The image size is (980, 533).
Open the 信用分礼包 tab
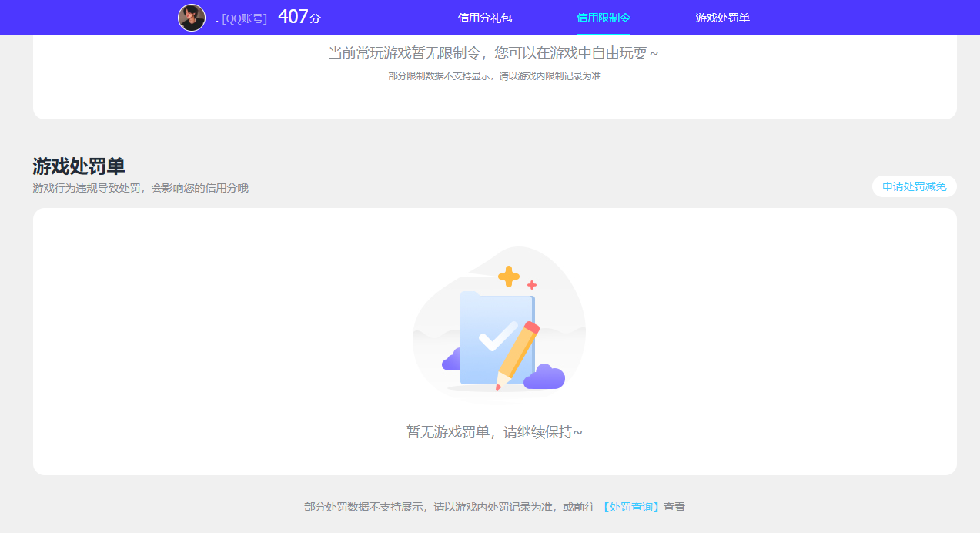pos(485,18)
